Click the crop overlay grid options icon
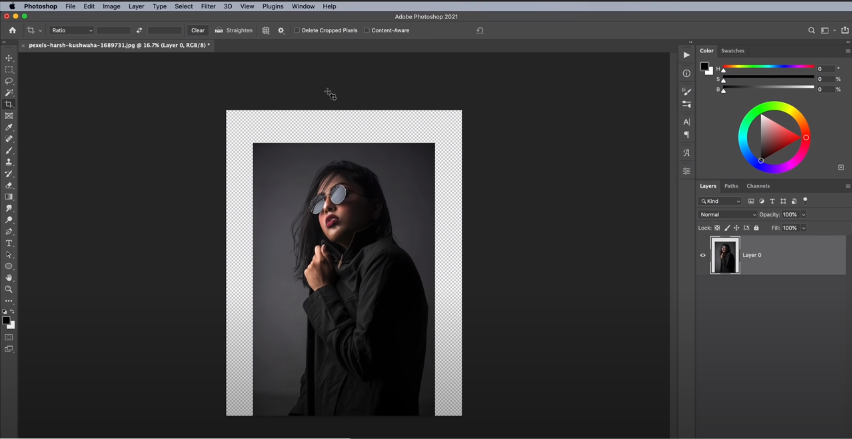Image resolution: width=852 pixels, height=439 pixels. pyautogui.click(x=266, y=30)
